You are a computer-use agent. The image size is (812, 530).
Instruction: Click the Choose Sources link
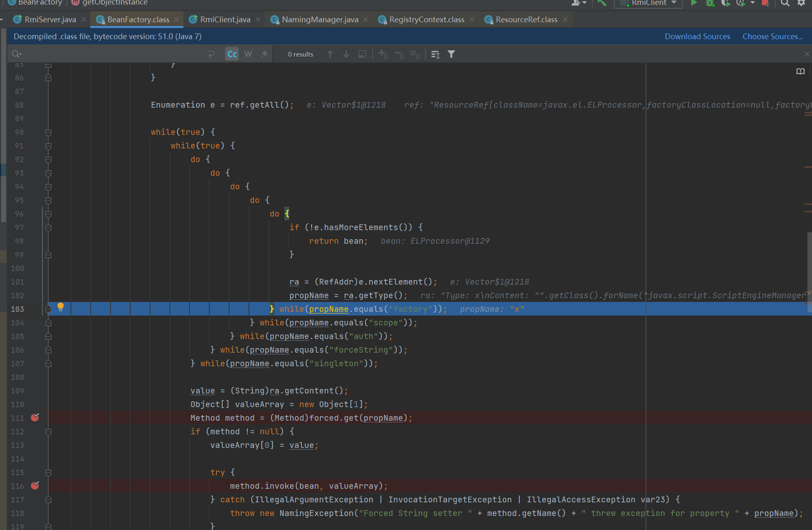click(772, 36)
